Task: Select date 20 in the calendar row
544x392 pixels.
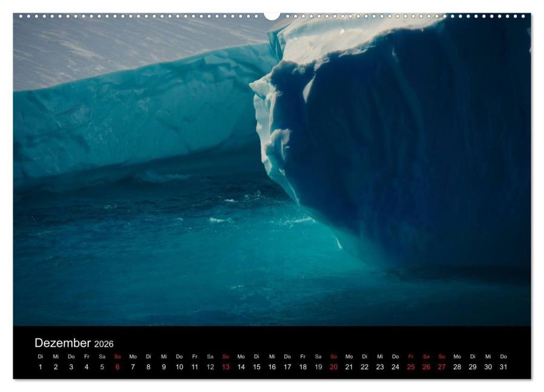Action: click(x=334, y=367)
